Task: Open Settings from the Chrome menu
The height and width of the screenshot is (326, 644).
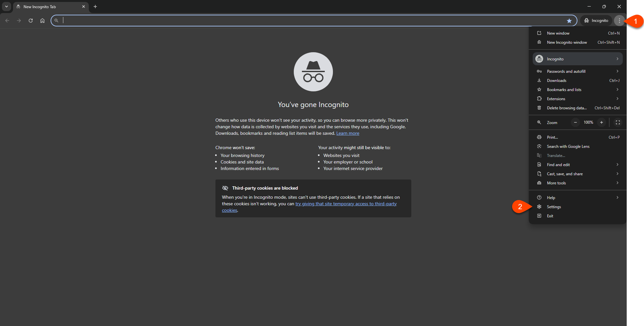Action: [x=577, y=207]
